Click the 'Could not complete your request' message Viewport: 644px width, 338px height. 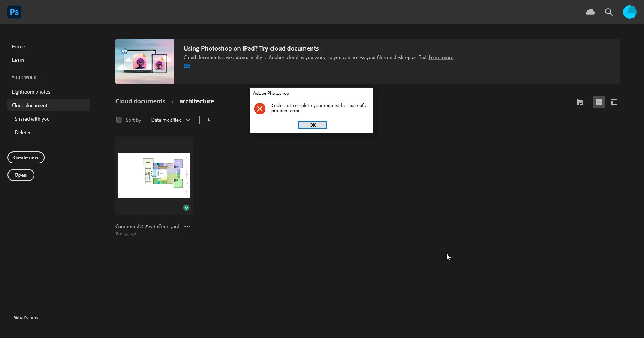pyautogui.click(x=319, y=108)
